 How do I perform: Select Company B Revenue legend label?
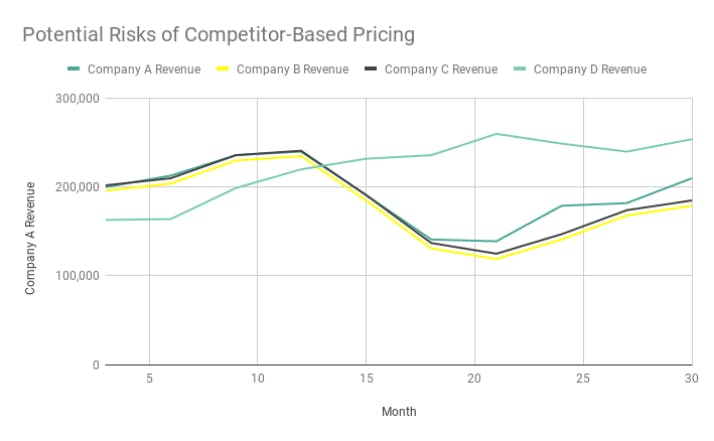(x=293, y=70)
